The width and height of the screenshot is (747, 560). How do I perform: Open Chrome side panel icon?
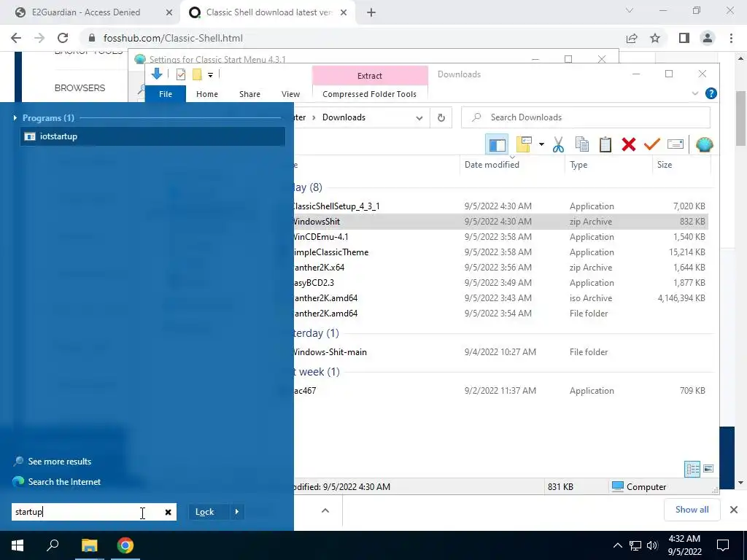[684, 38]
